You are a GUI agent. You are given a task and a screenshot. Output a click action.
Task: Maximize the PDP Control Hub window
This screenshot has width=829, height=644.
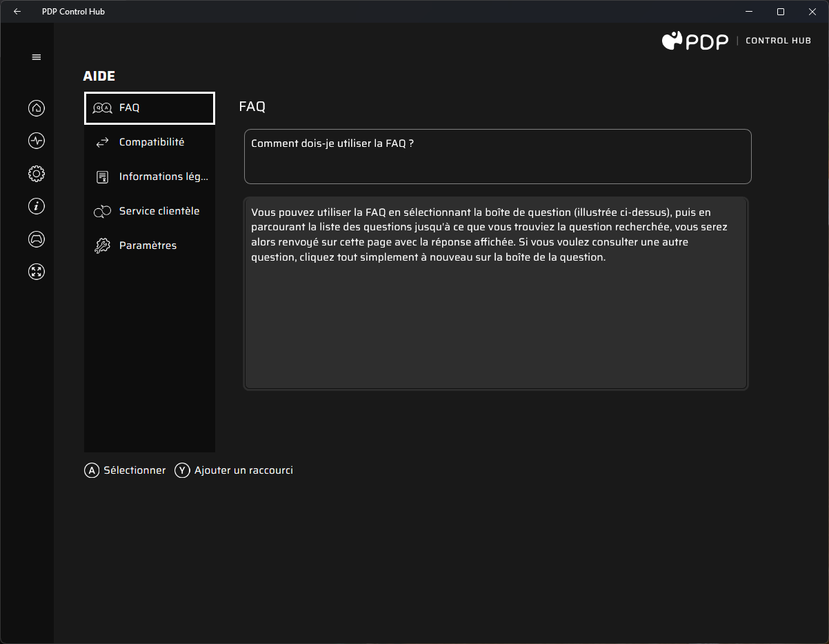pyautogui.click(x=781, y=12)
